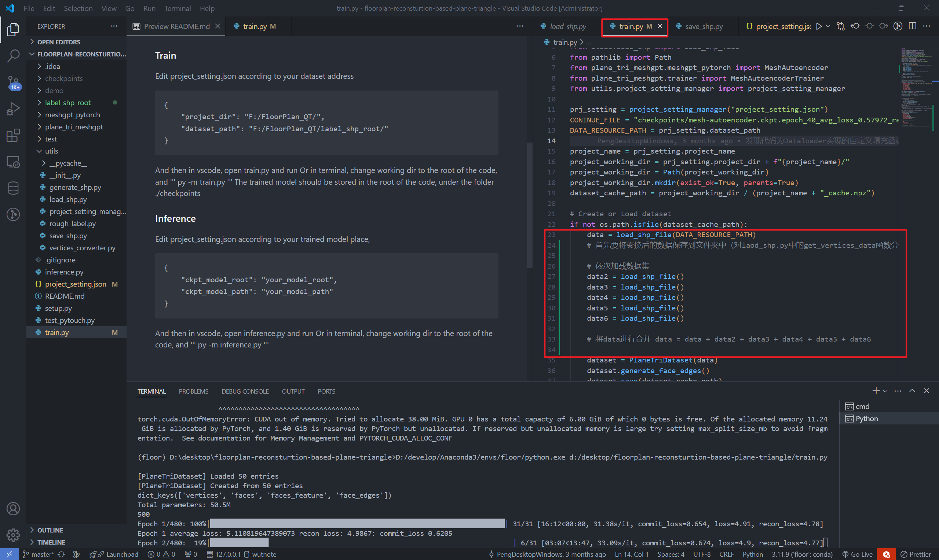Change UTF-8 file encoding
Screen dimensions: 939x560
coord(702,555)
